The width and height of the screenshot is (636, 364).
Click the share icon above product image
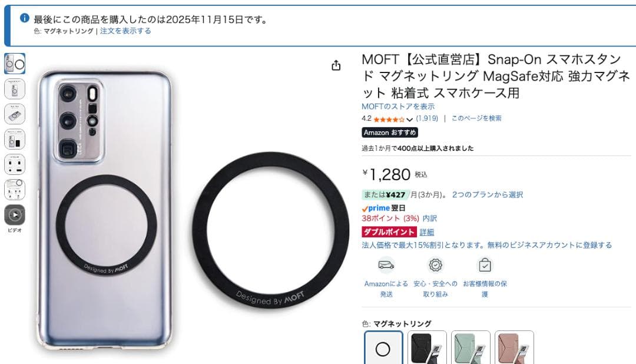(x=336, y=65)
